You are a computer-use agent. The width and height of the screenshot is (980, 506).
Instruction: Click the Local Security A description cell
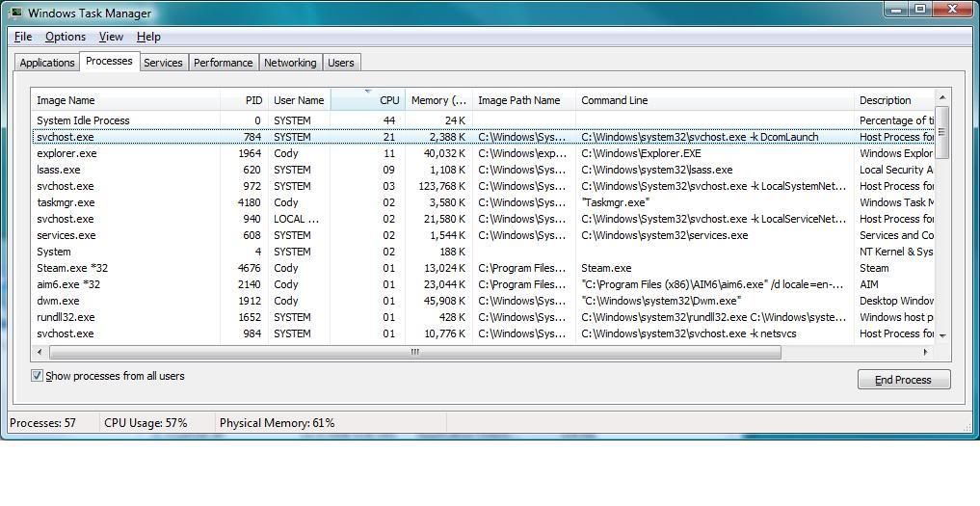pos(896,170)
